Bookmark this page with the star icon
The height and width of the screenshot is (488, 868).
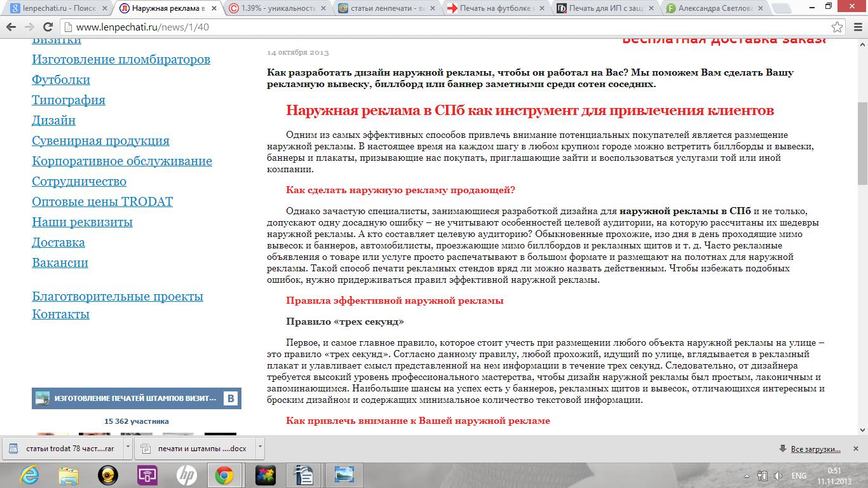(x=838, y=27)
